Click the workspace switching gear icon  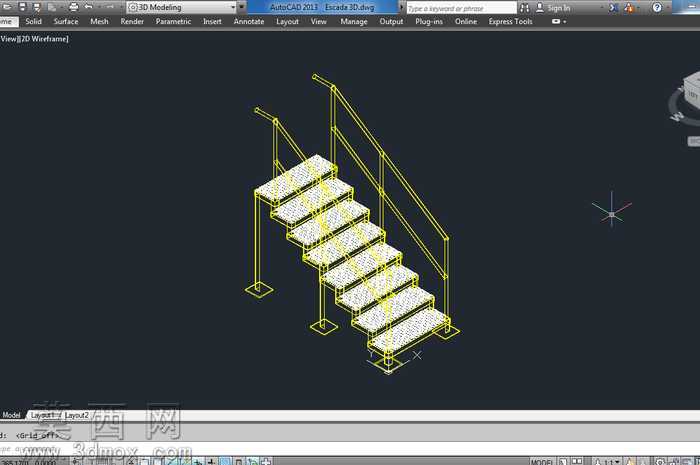[x=659, y=461]
